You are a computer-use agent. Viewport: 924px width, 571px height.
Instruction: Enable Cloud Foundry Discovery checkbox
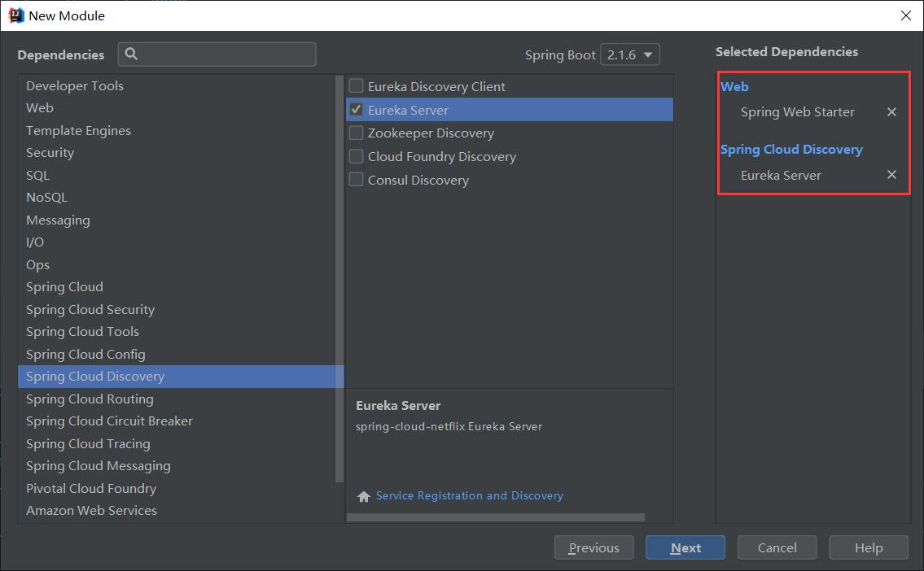pyautogui.click(x=356, y=157)
